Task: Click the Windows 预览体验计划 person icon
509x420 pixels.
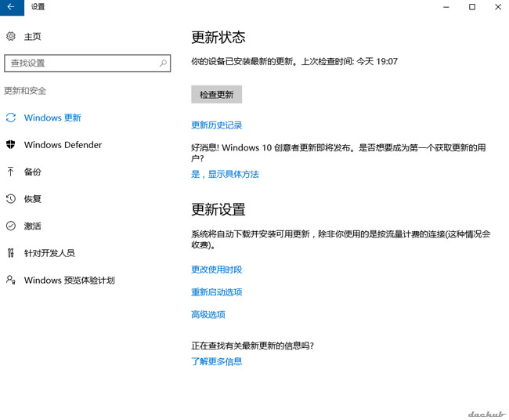Action: coord(11,280)
